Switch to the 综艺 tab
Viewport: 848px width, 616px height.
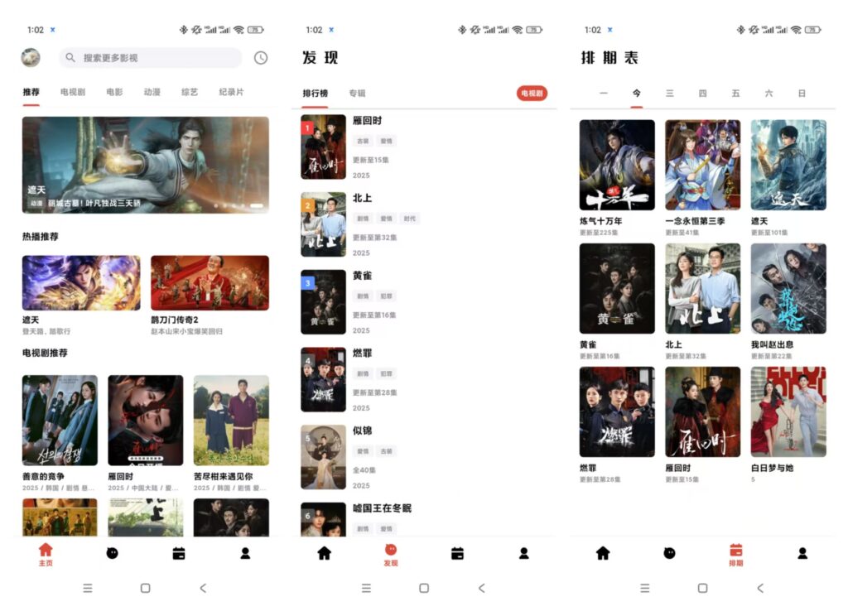pyautogui.click(x=190, y=92)
